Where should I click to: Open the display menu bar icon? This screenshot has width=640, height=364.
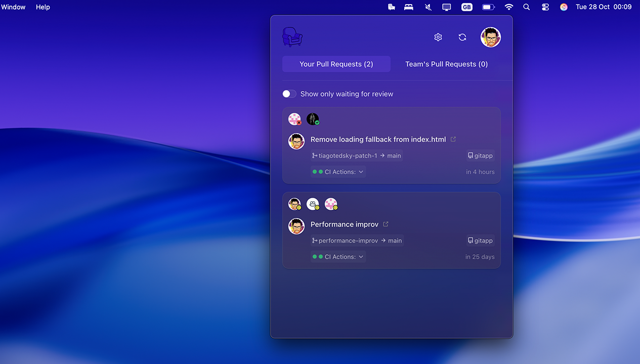(x=447, y=7)
